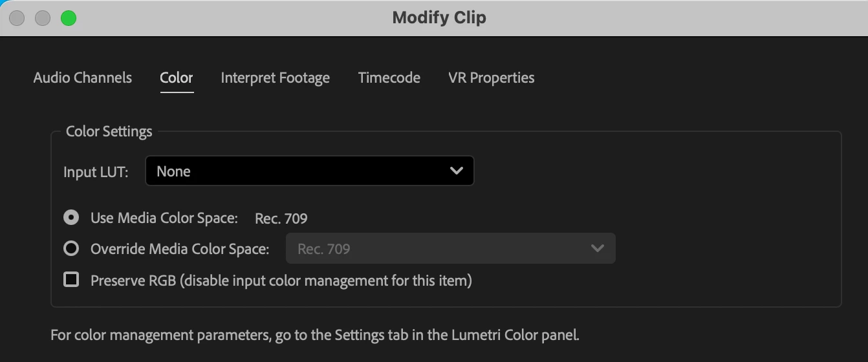The width and height of the screenshot is (868, 362).
Task: Click the Preserve RGB label text
Action: click(x=281, y=281)
